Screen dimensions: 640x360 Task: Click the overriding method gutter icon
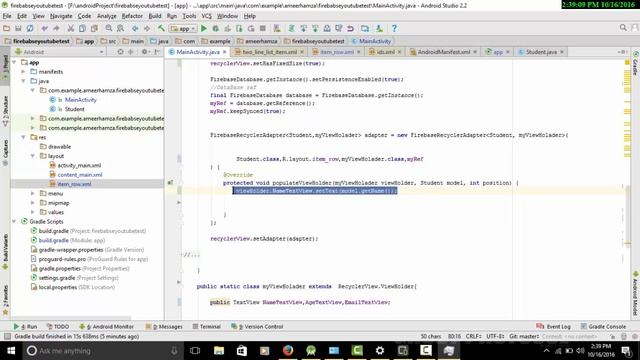(171, 182)
